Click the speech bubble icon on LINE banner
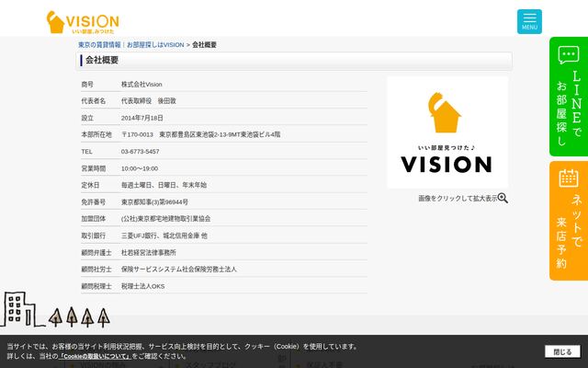Screen dimensions: 588x368 pyautogui.click(x=568, y=55)
